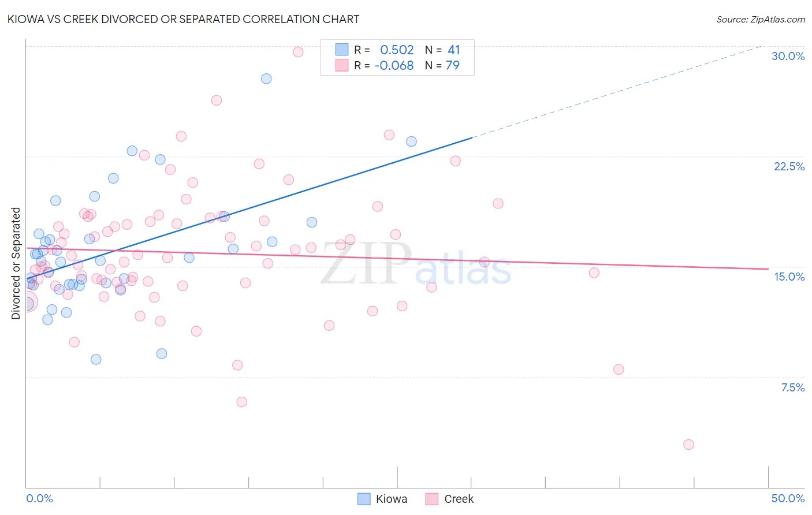This screenshot has height=515, width=812.
Task: Click the ZIPatlas watermark in chart
Action: click(416, 264)
